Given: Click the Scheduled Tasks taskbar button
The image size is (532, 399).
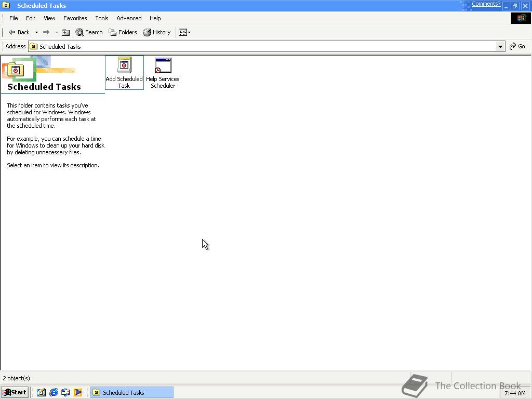Looking at the screenshot, I should [131, 393].
